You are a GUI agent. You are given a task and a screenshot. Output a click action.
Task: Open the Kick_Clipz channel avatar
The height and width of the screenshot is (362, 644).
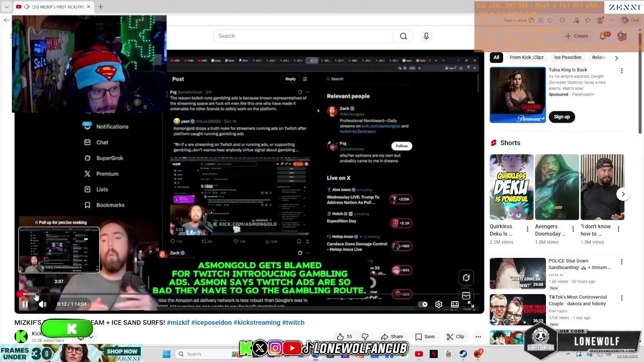tap(21, 336)
